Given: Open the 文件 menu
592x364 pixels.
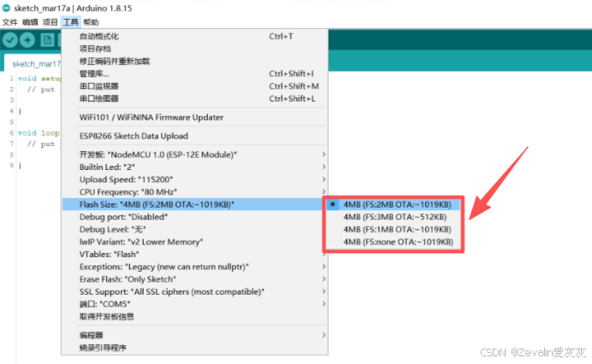Looking at the screenshot, I should click(9, 22).
